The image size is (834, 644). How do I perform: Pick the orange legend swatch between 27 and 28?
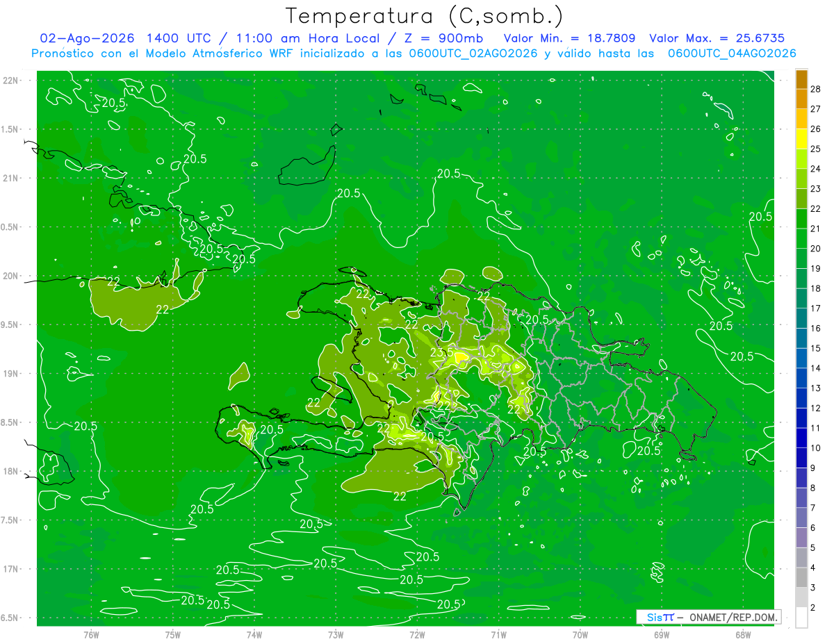click(x=801, y=99)
